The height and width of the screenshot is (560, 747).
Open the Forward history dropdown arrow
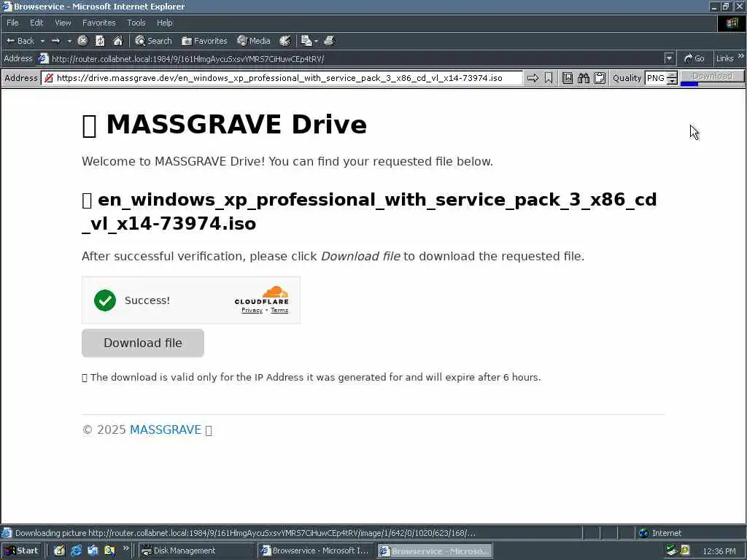[x=69, y=41]
